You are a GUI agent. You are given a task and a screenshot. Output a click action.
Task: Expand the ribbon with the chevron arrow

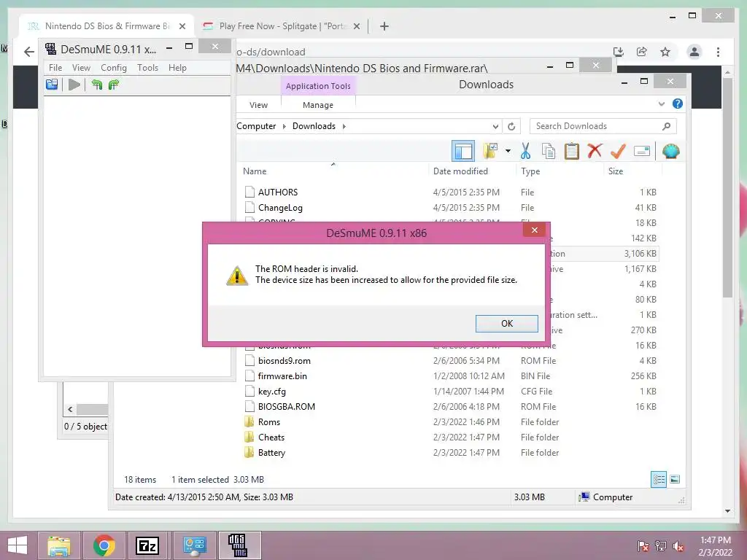click(661, 104)
